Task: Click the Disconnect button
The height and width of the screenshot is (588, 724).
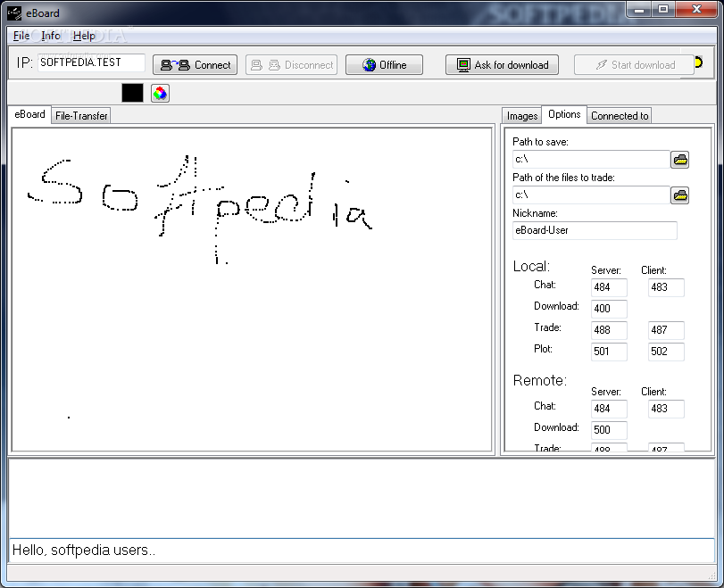Action: (x=291, y=65)
